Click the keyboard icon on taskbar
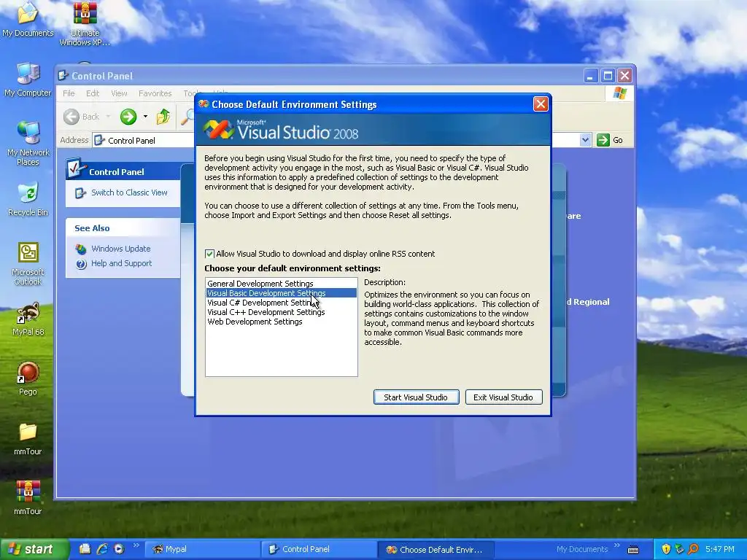 (633, 550)
